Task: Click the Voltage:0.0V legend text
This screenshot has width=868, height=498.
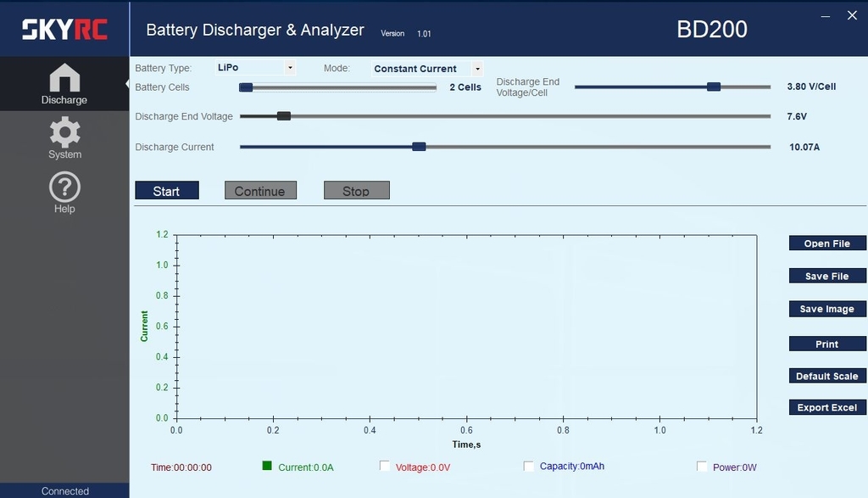Action: [423, 467]
